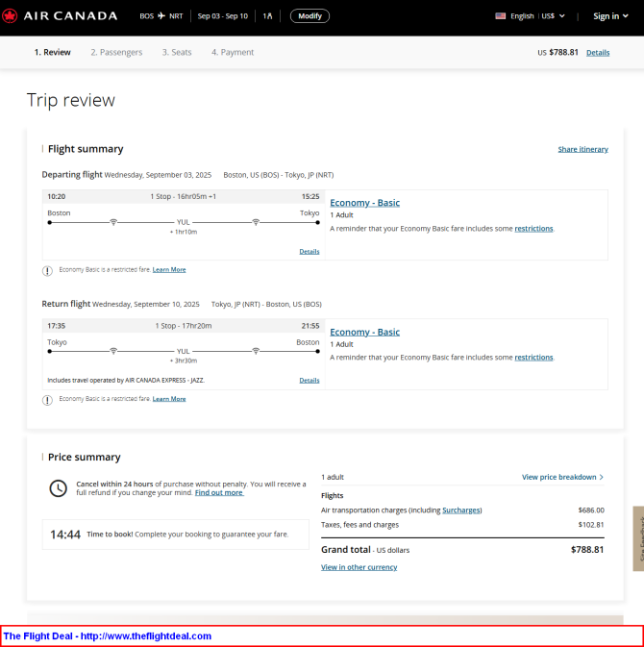Go to the 2. Passengers step

click(116, 53)
